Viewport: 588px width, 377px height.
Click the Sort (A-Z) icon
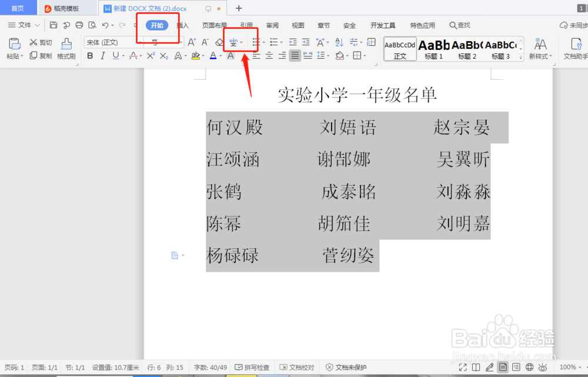(x=339, y=42)
